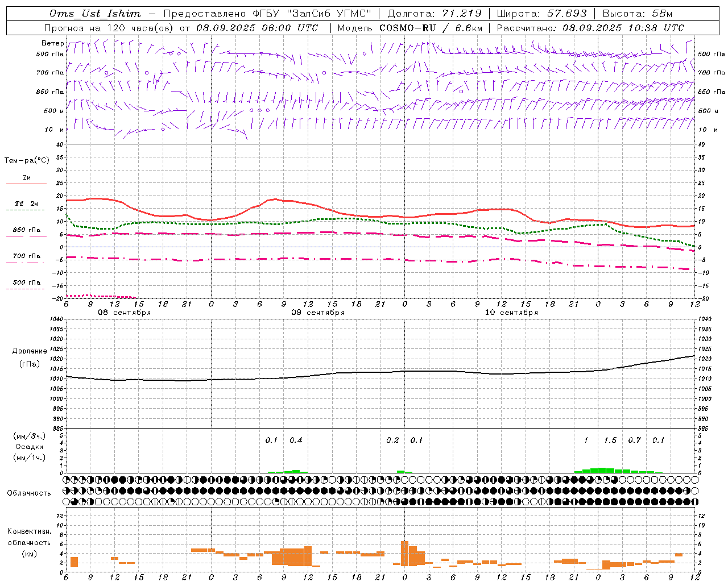Click the (мм/1ч.) precipitation unit label

coord(30,458)
